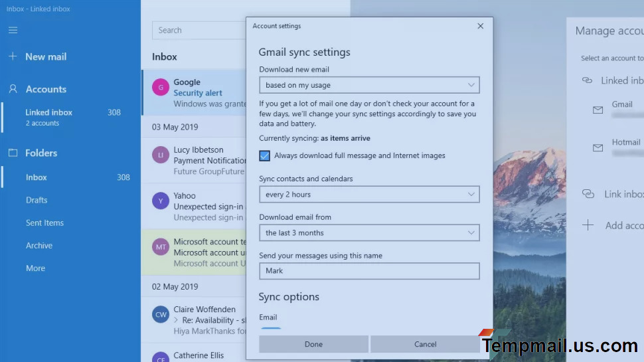Screen dimensions: 644x362
Task: Close the Account settings dialog
Action: coord(481,26)
